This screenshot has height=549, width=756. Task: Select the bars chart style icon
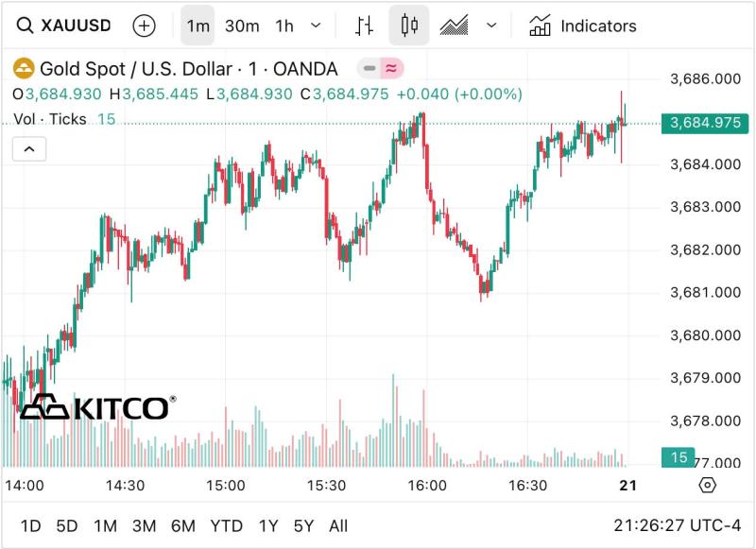tap(364, 26)
